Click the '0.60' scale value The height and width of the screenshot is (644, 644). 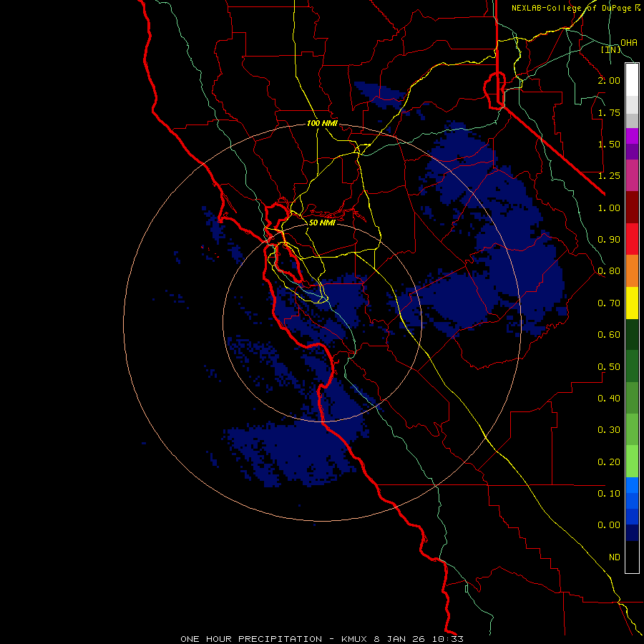pyautogui.click(x=609, y=335)
